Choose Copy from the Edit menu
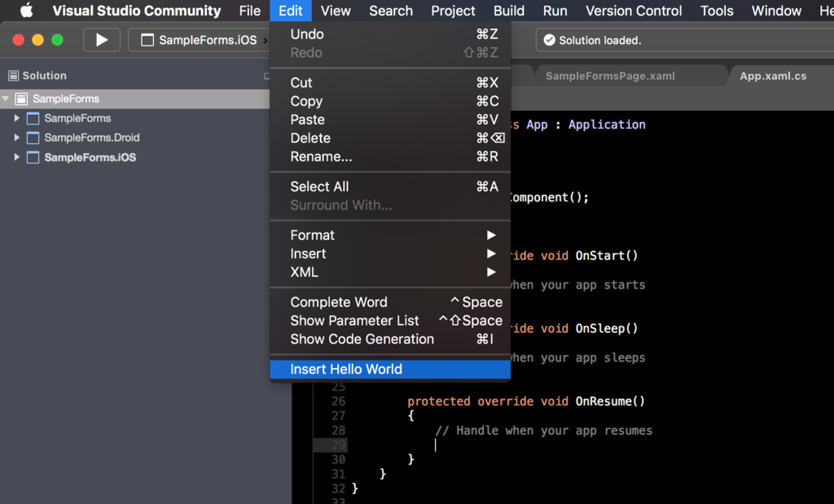 [x=390, y=101]
